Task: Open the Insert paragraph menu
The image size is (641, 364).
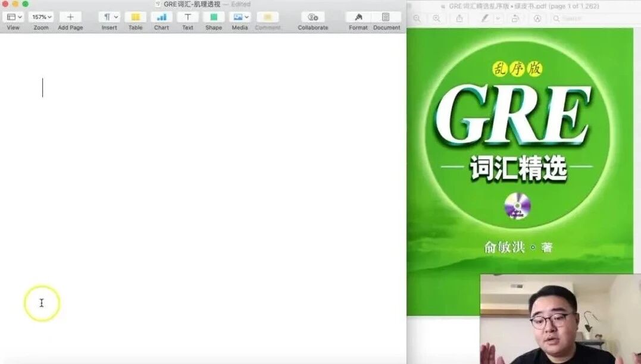Action: pyautogui.click(x=110, y=17)
